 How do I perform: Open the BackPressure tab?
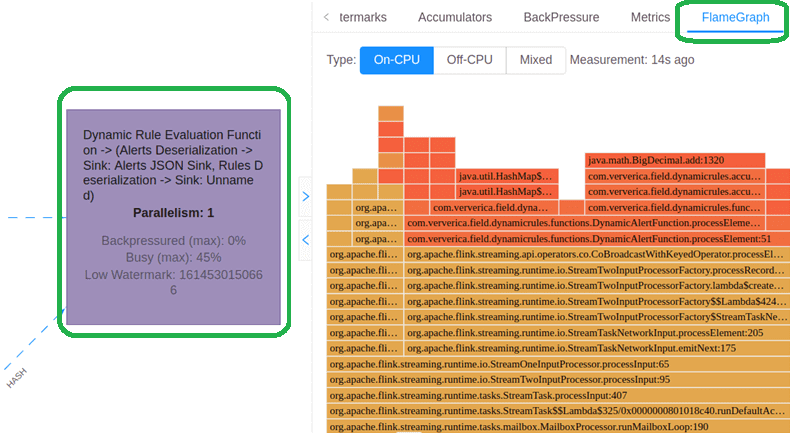(561, 17)
